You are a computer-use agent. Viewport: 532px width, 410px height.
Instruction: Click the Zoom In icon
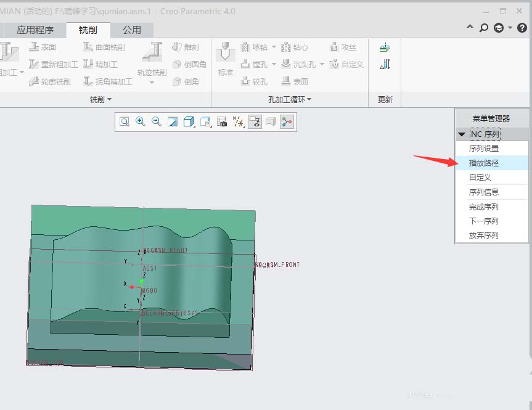click(x=141, y=121)
